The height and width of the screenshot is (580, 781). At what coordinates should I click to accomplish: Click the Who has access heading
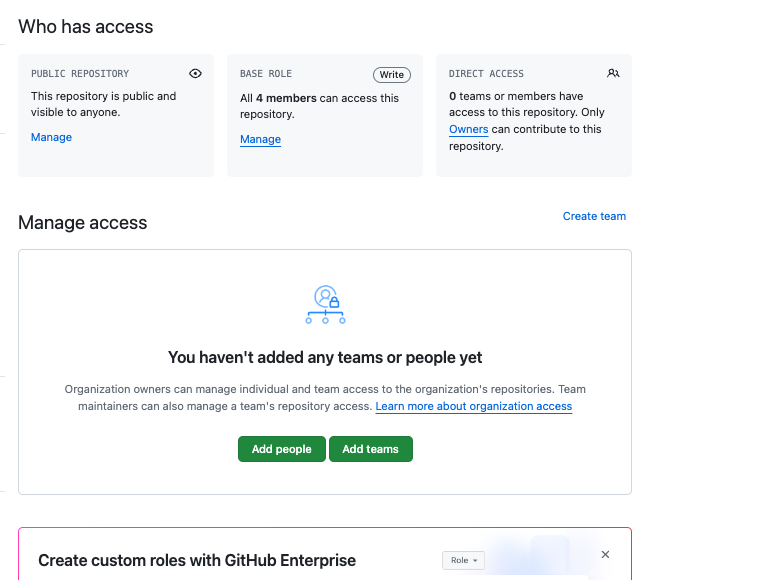click(x=86, y=27)
